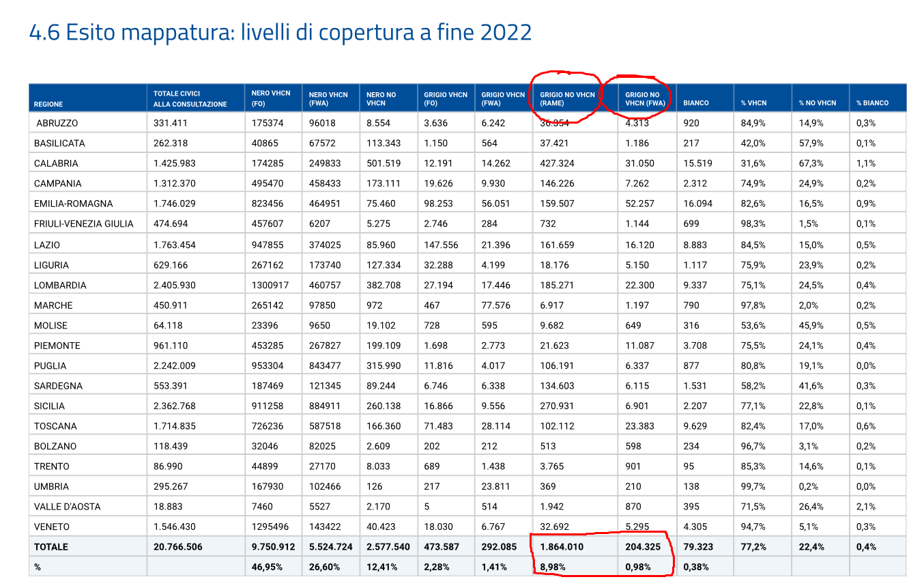The image size is (924, 588).
Task: Click Toscana's % BIANCO value 0,6%
Action: 866,426
